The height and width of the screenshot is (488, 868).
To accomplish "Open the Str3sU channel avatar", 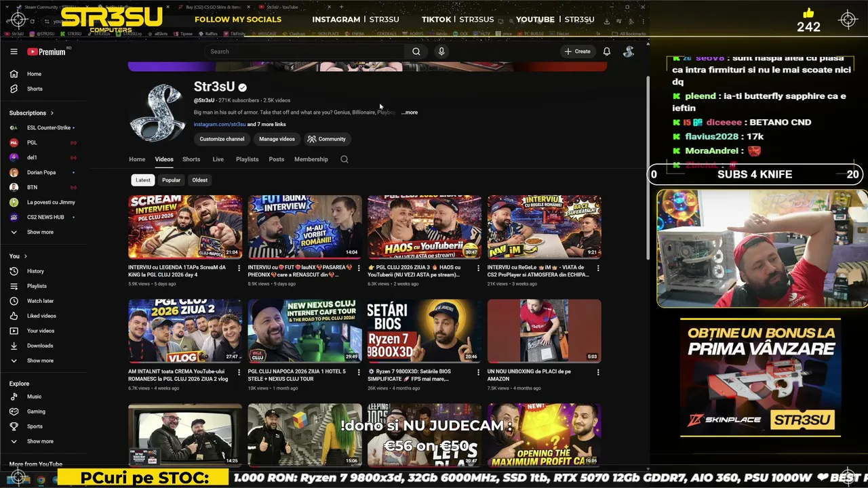I will (x=157, y=113).
